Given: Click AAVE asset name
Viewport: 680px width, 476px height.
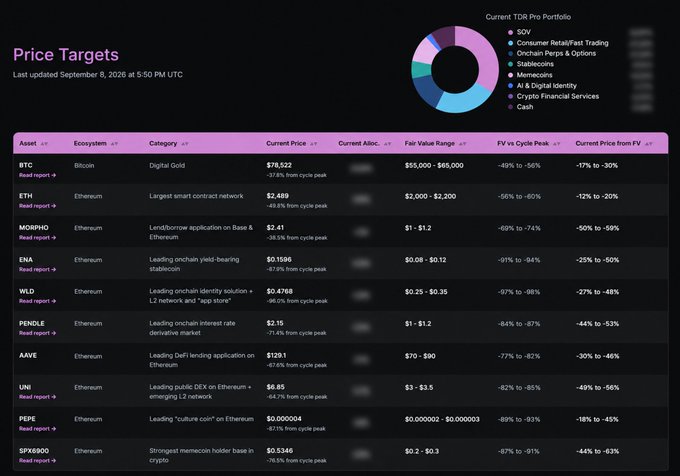Looking at the screenshot, I should coord(28,355).
